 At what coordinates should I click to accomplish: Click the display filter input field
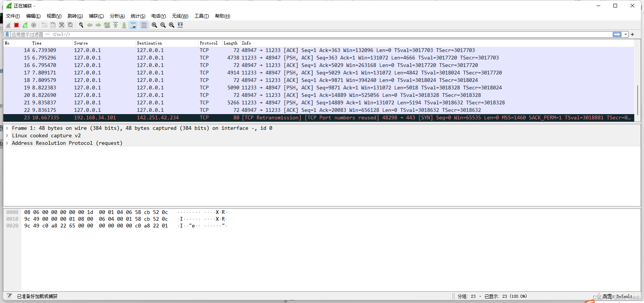coord(310,34)
